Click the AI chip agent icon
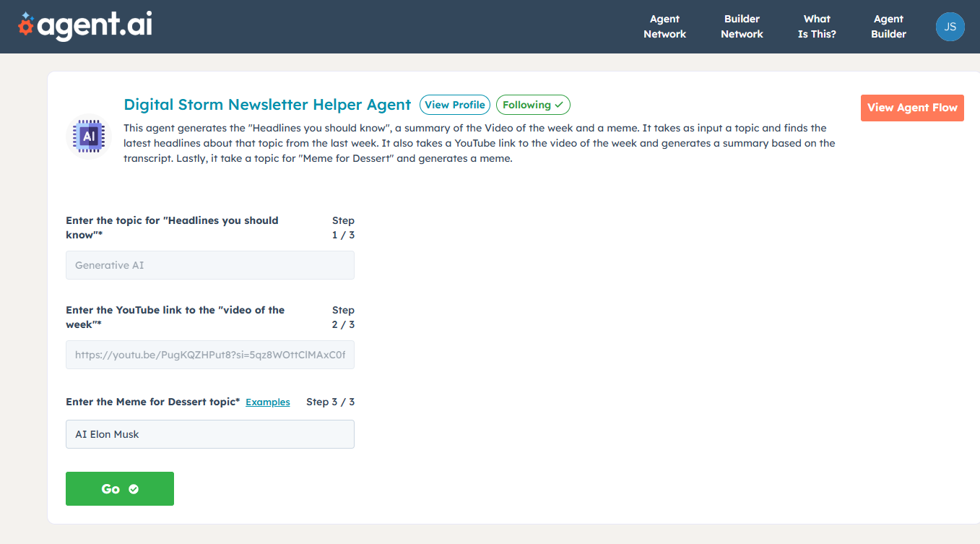 [89, 137]
